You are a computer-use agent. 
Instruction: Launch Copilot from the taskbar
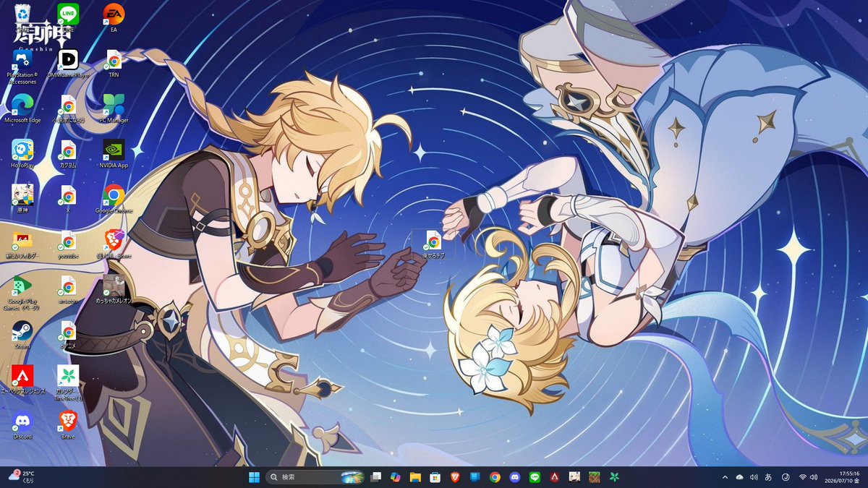(x=396, y=477)
